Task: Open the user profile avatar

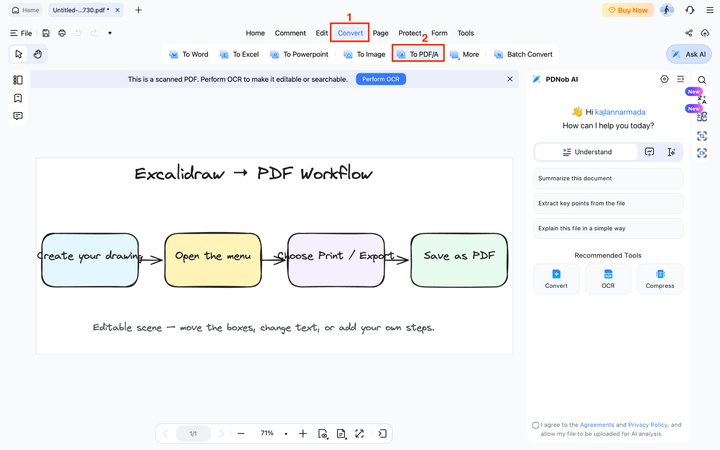Action: pos(667,10)
